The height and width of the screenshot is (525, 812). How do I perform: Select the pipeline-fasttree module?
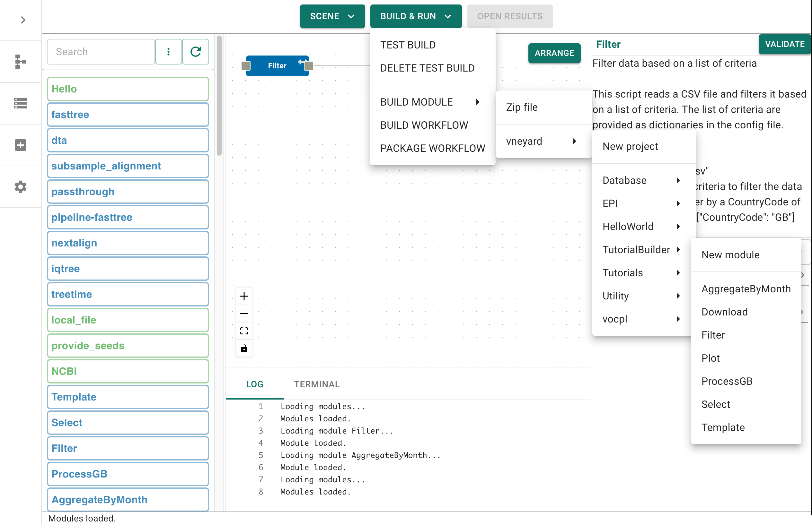tap(128, 217)
